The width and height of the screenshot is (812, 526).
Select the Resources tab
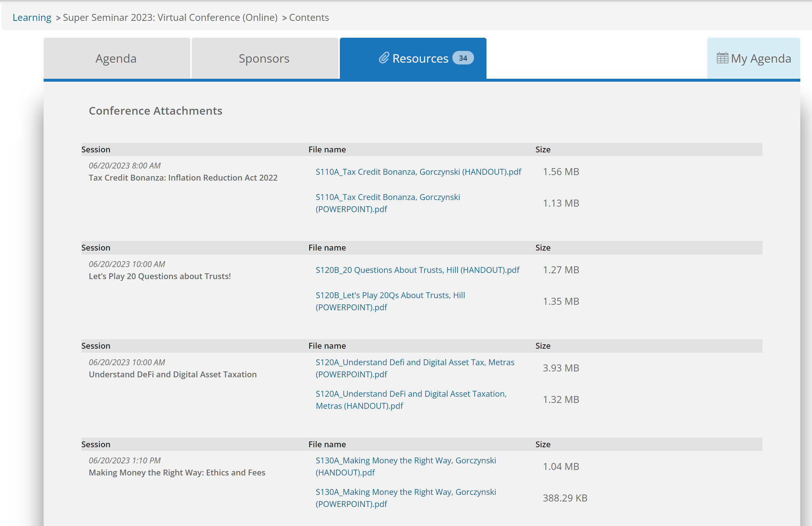click(x=413, y=58)
